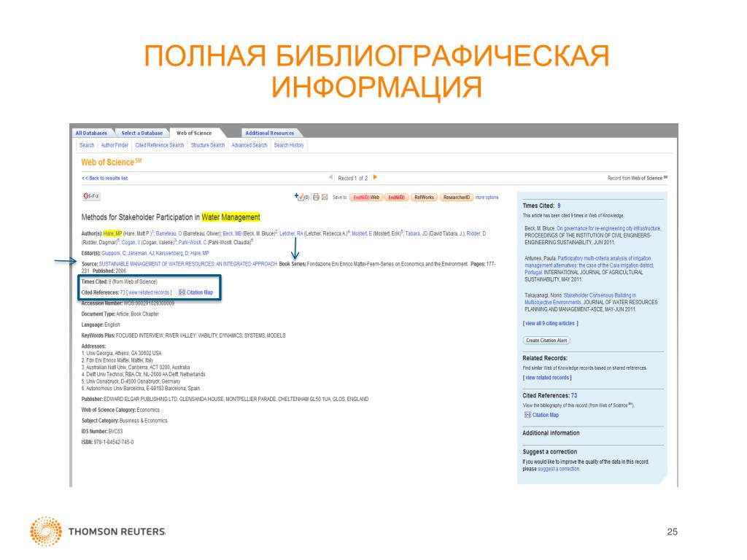747x560 pixels.
Task: Click the S·F·X link resolver button
Action: pyautogui.click(x=91, y=195)
